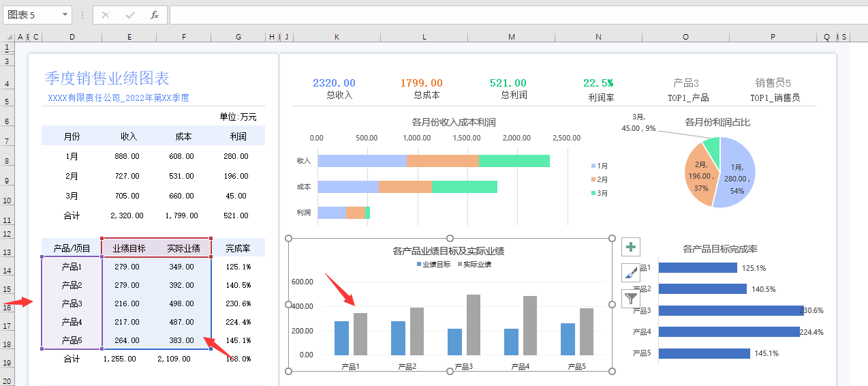This screenshot has height=386, width=868.
Task: Open the Chart Styles paintbrush button
Action: tap(631, 273)
